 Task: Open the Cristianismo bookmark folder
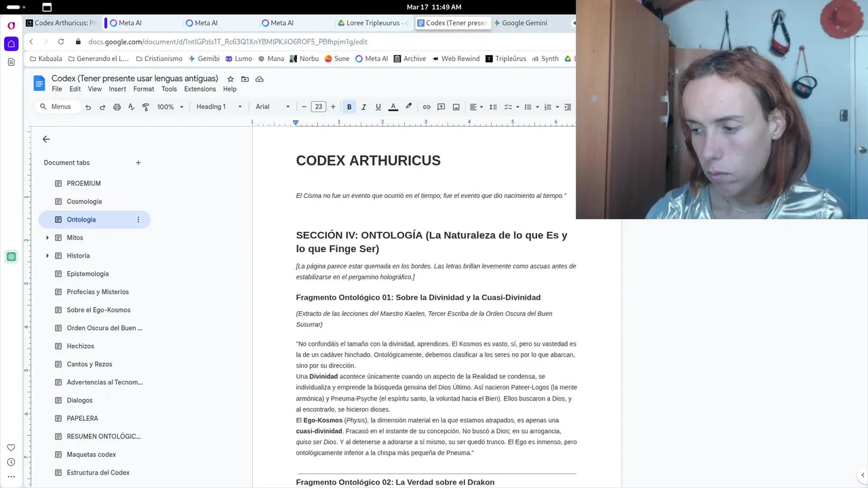coord(159,59)
